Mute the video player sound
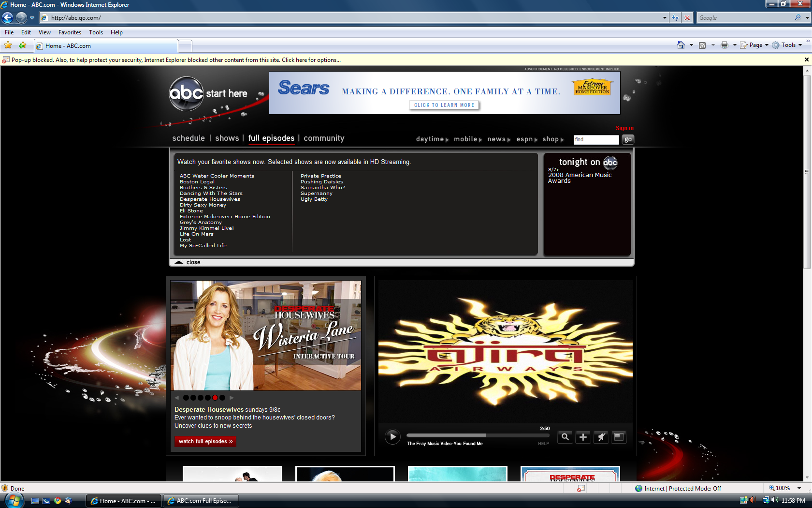The width and height of the screenshot is (812, 508). pyautogui.click(x=601, y=437)
